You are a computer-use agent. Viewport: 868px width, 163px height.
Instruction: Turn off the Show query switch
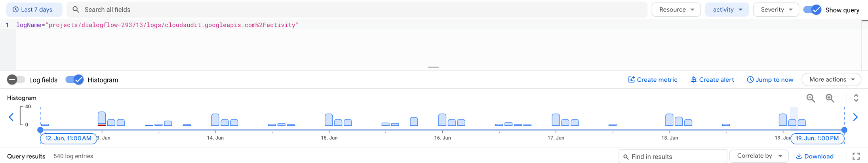(812, 10)
